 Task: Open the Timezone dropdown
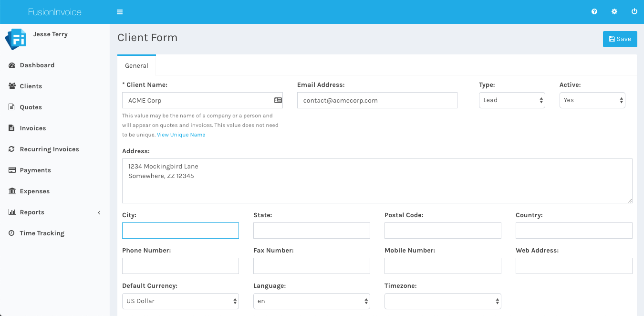(442, 301)
